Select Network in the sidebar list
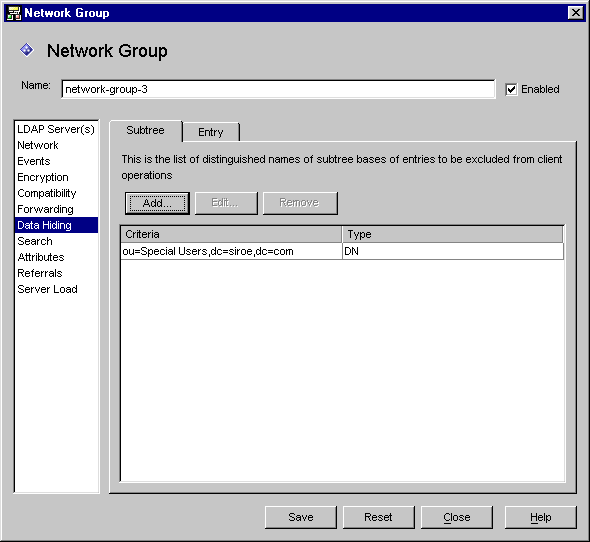Viewport: 590px width, 542px height. pos(56,145)
